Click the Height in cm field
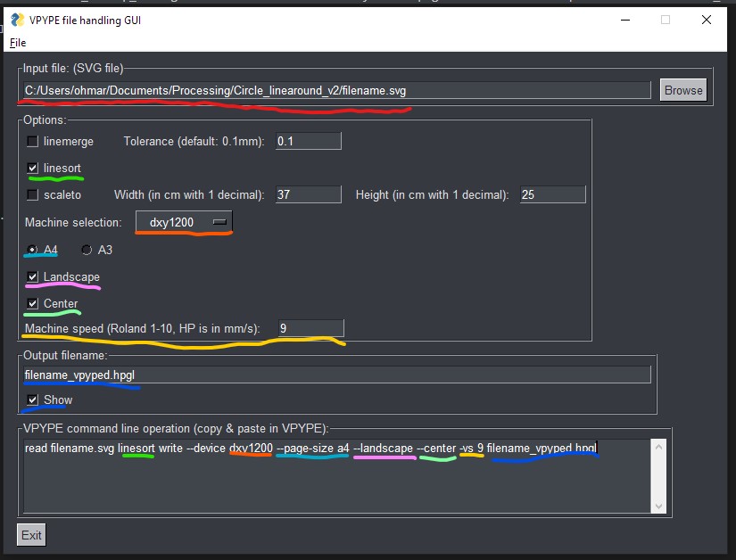The height and width of the screenshot is (560, 736). (550, 194)
